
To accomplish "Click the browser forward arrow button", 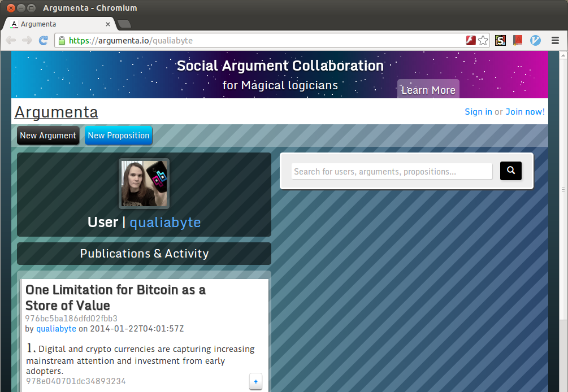I will [27, 41].
